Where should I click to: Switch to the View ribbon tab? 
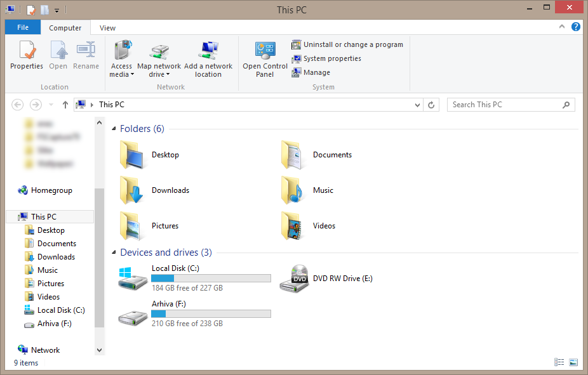tap(107, 28)
